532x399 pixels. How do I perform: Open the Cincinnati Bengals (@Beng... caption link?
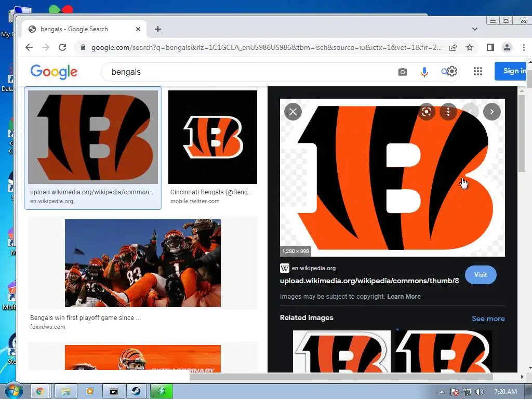pyautogui.click(x=211, y=192)
